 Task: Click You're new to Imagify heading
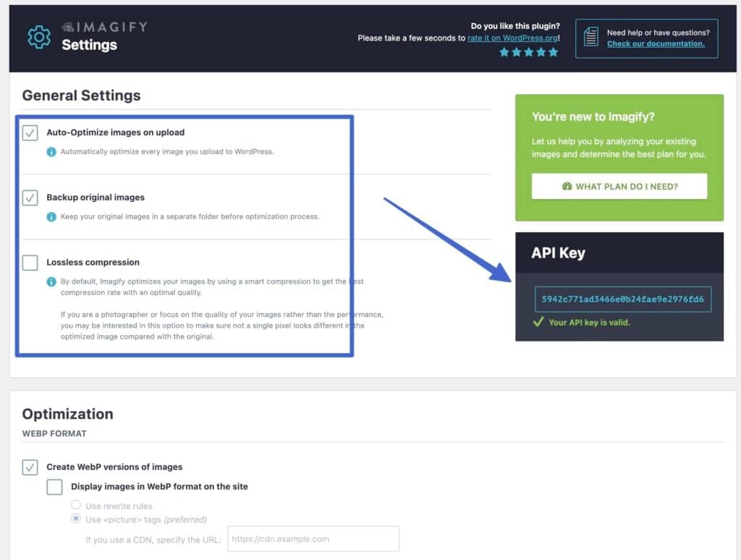click(x=593, y=116)
